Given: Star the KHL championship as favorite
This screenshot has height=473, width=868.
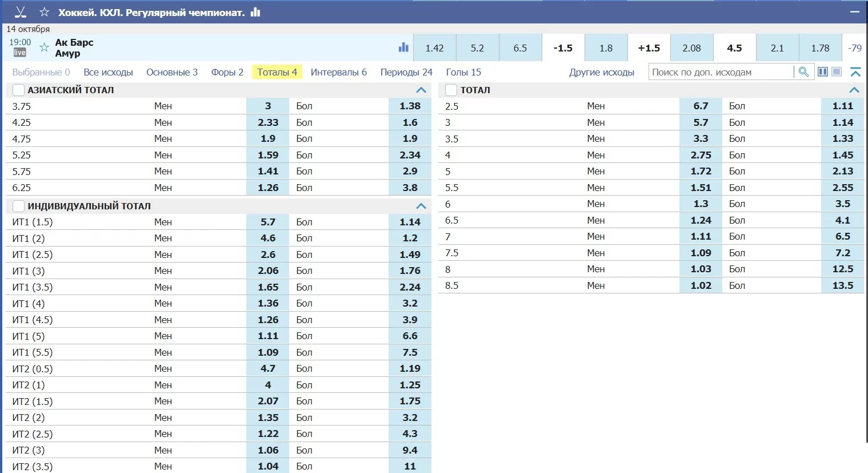Looking at the screenshot, I should [45, 12].
